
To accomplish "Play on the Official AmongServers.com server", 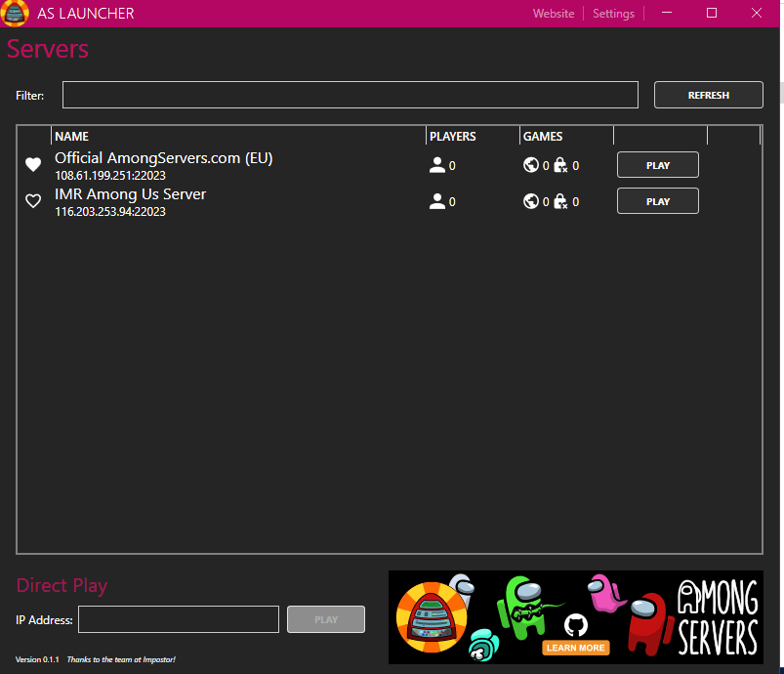I will coord(657,164).
